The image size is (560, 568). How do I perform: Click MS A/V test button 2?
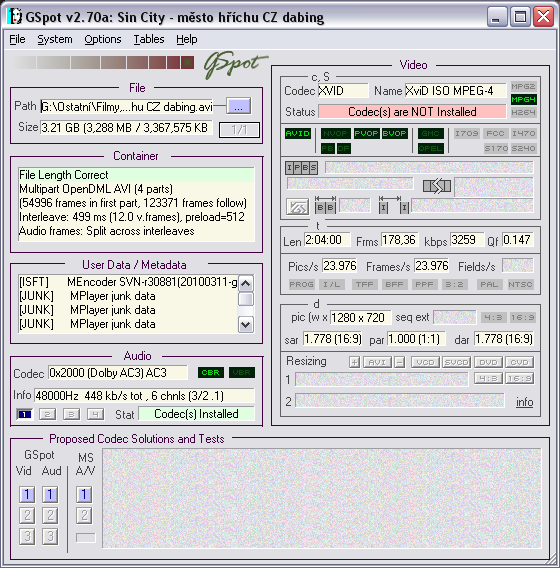pyautogui.click(x=84, y=515)
